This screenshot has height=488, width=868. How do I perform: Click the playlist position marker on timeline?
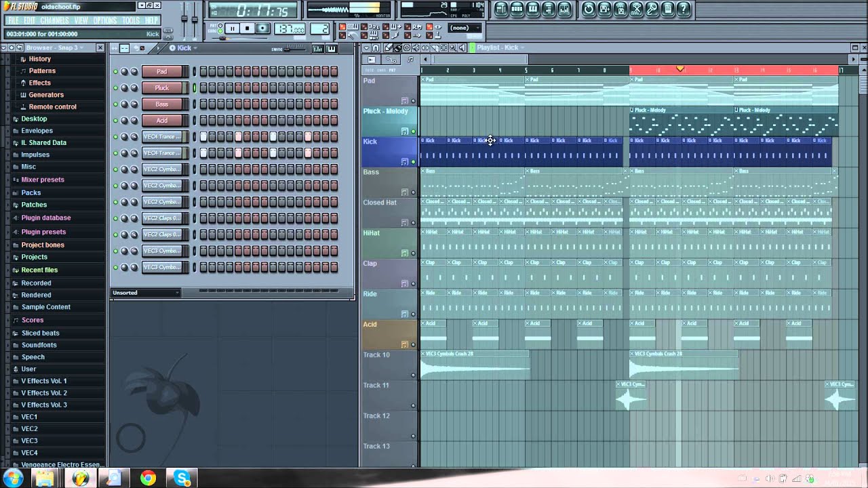pyautogui.click(x=680, y=70)
